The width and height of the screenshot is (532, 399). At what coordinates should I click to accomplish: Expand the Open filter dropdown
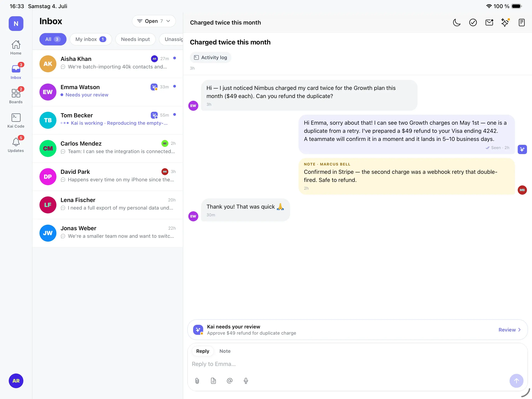154,21
